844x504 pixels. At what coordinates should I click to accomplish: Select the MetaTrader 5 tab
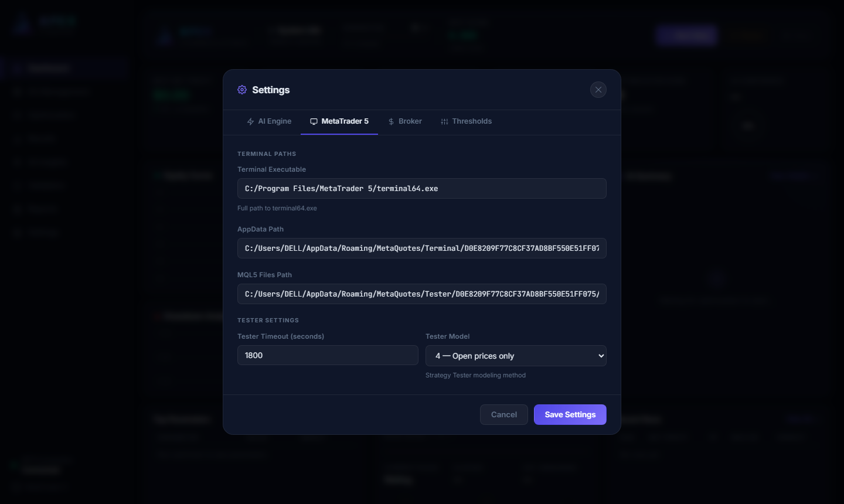[339, 121]
